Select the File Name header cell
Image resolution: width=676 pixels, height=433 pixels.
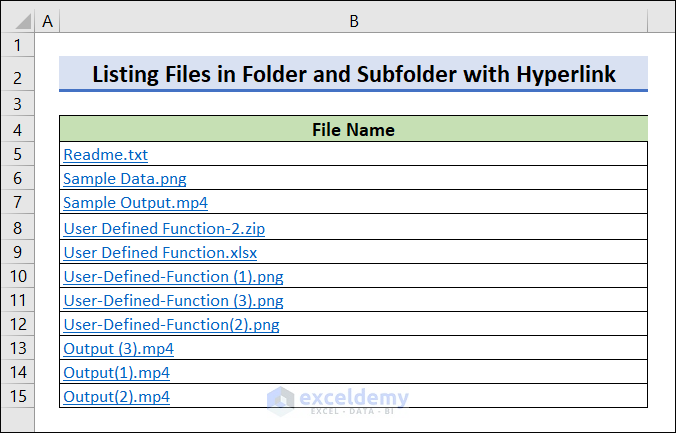353,130
